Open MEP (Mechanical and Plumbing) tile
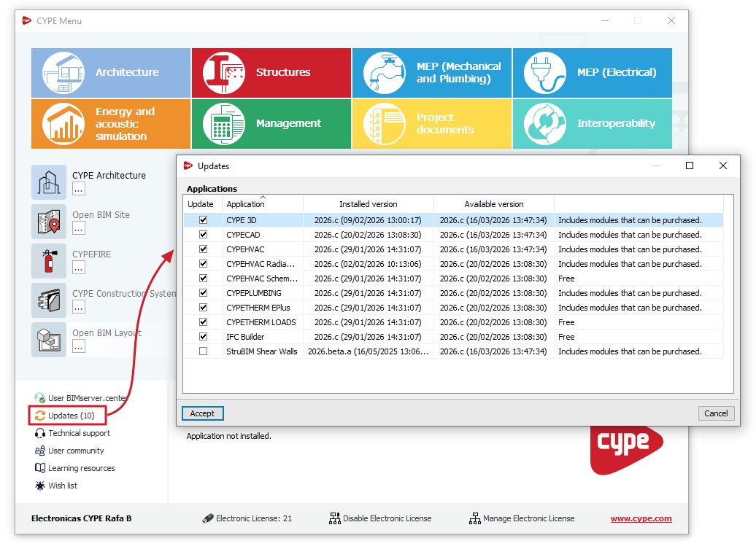The image size is (756, 549). coord(432,73)
